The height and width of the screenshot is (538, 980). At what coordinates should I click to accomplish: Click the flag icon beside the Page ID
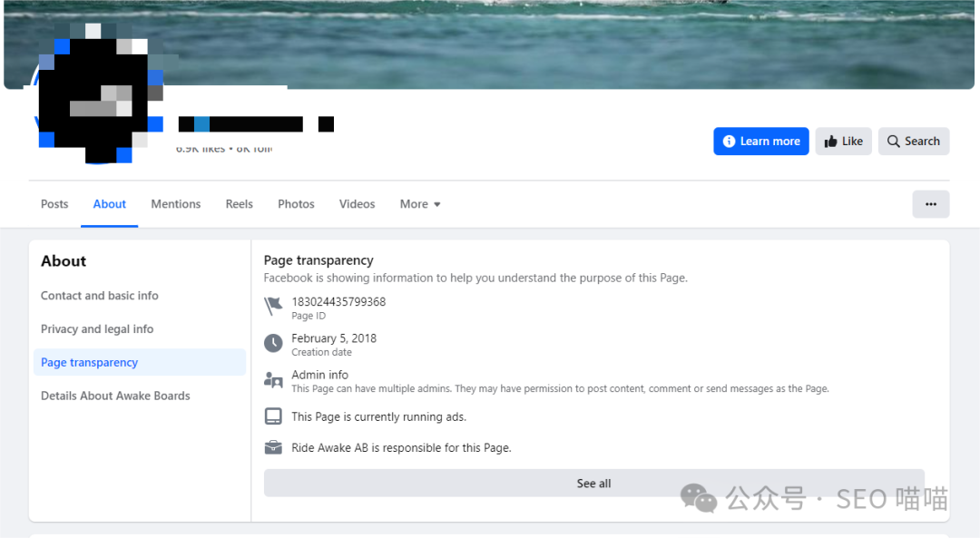pos(273,307)
